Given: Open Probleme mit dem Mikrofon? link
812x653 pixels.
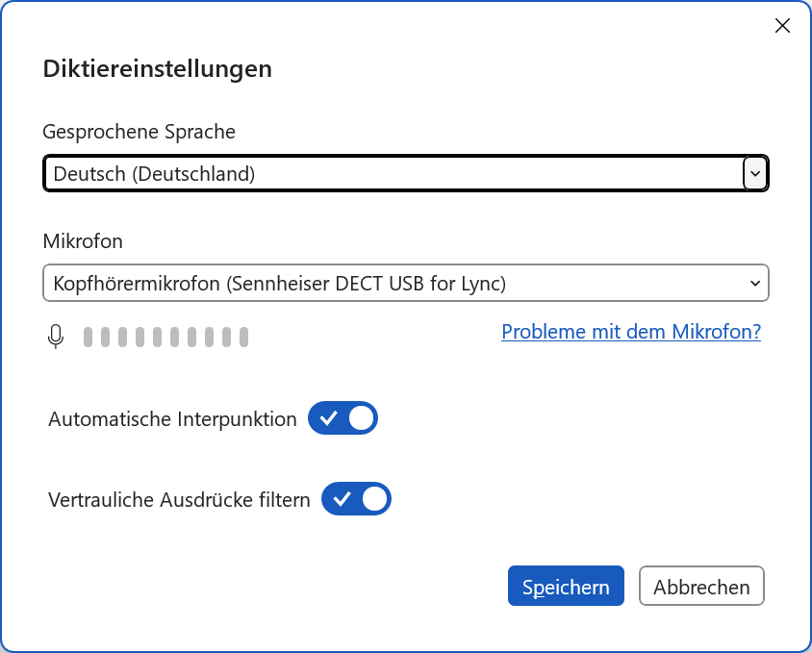Looking at the screenshot, I should point(631,332).
